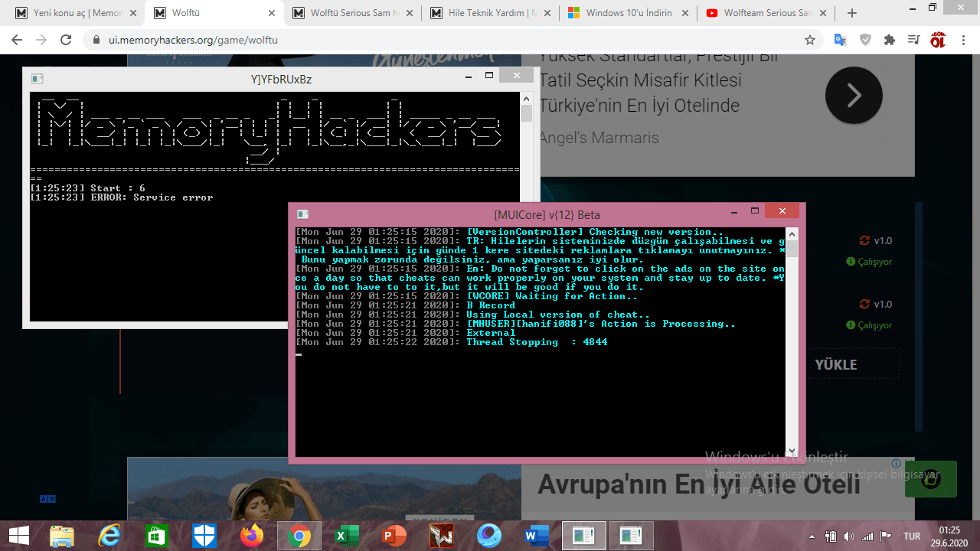Open Excel from the taskbar
The height and width of the screenshot is (551, 980).
(346, 536)
